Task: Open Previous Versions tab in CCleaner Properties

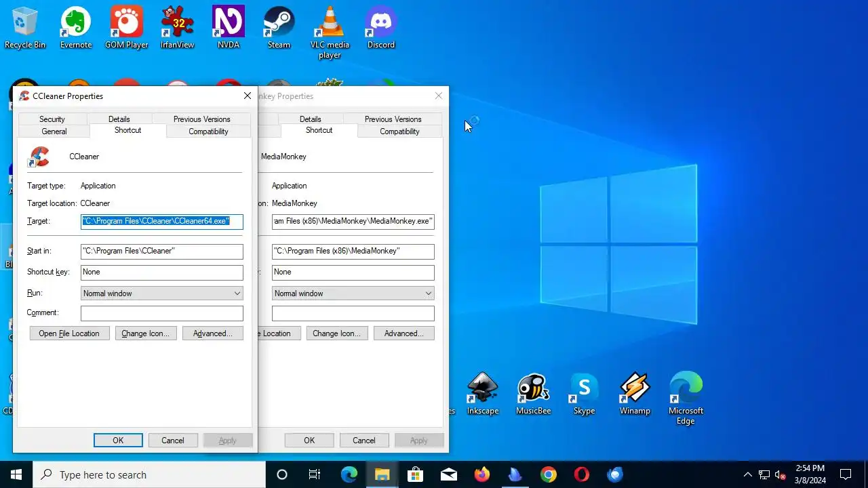Action: [202, 119]
